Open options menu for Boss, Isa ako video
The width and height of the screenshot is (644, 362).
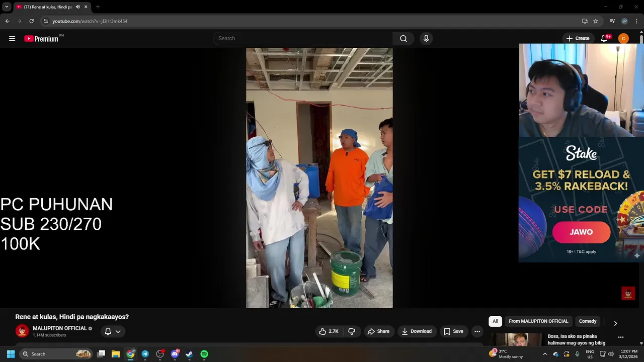[x=621, y=337]
